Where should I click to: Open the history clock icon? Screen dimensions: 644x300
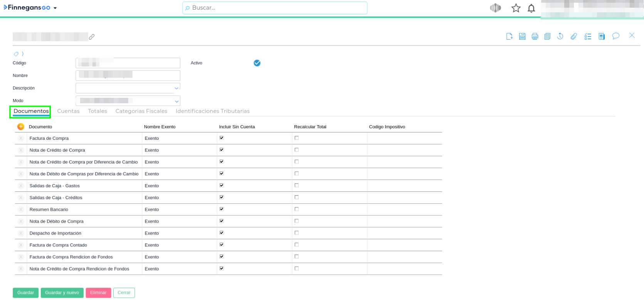pyautogui.click(x=560, y=36)
